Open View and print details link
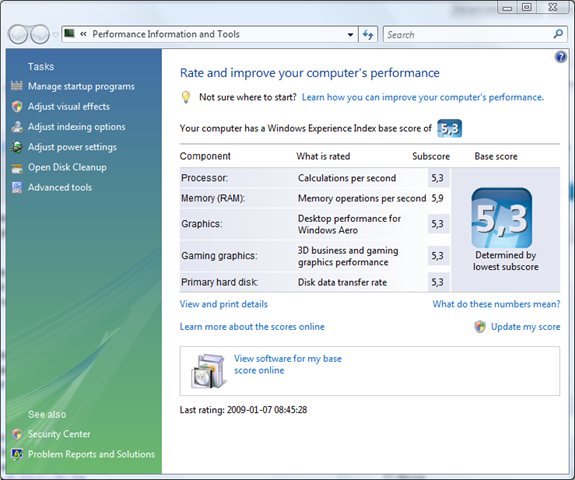Screen dimensions: 575x480 (224, 304)
